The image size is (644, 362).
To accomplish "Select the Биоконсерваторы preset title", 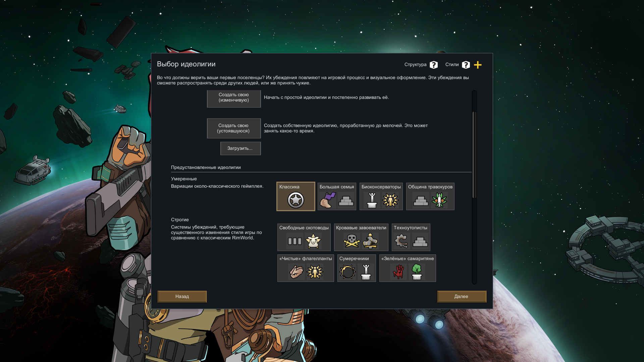I will (x=381, y=187).
